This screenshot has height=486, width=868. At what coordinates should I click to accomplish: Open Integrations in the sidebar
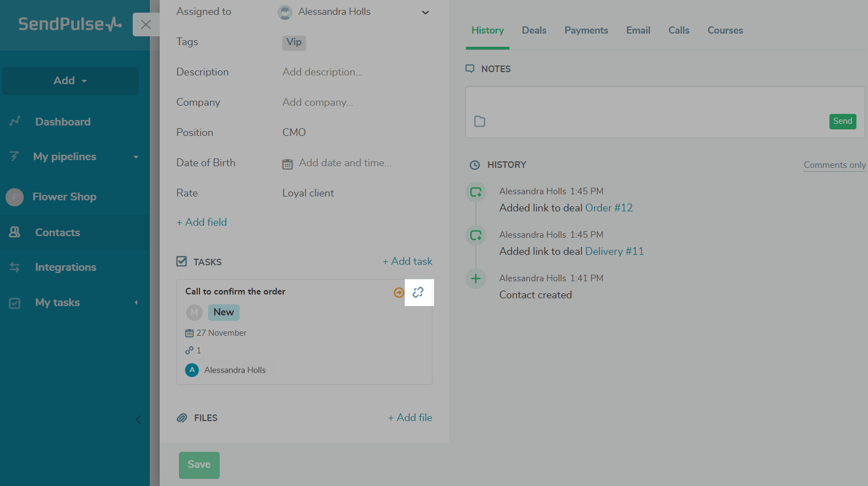click(66, 267)
